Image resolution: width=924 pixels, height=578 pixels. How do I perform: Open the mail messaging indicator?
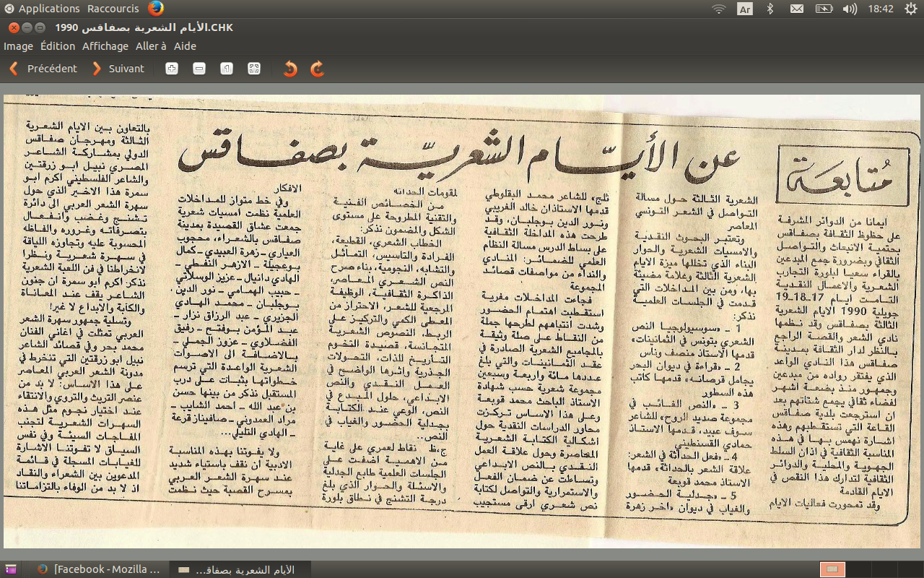[796, 9]
